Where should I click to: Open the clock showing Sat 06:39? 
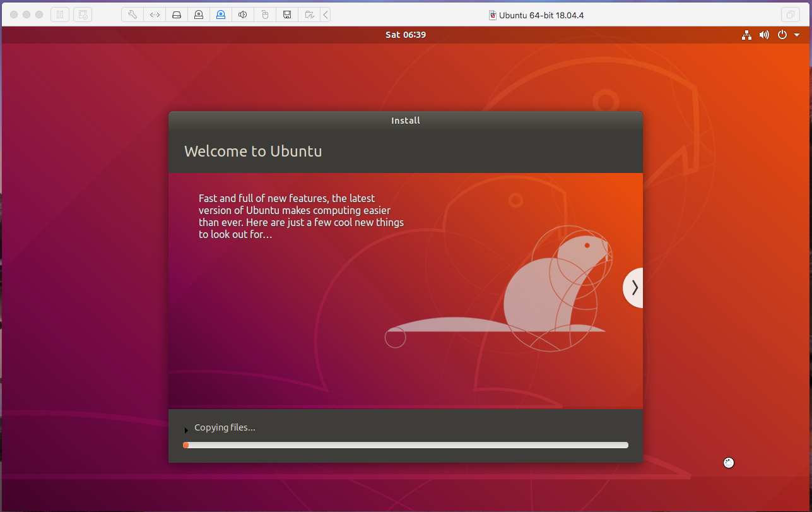406,35
